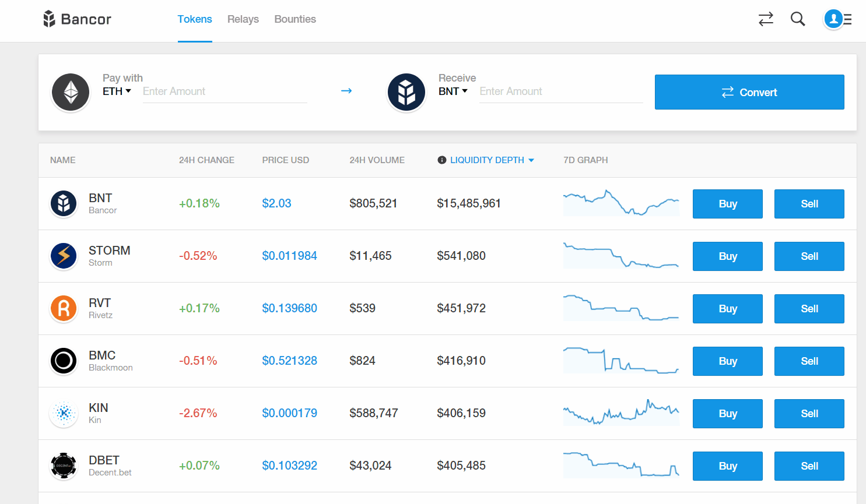Click the DBET Decent.bet token logo

(x=64, y=466)
